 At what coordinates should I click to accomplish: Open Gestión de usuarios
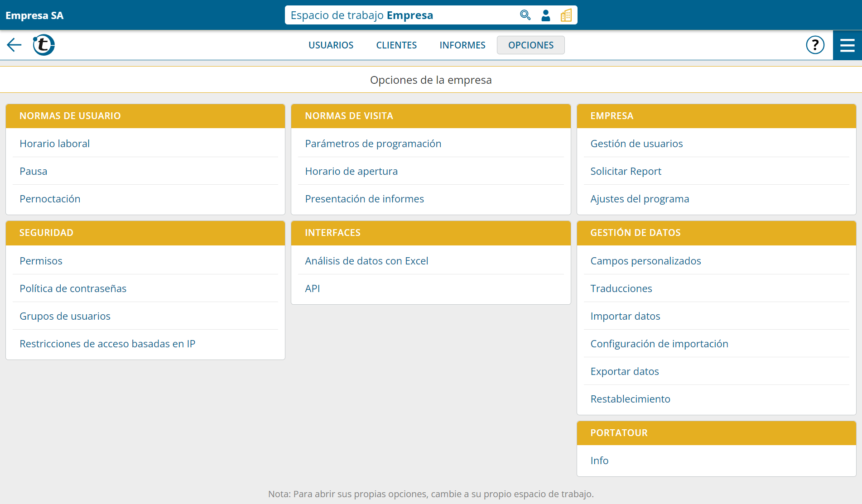pos(716,144)
